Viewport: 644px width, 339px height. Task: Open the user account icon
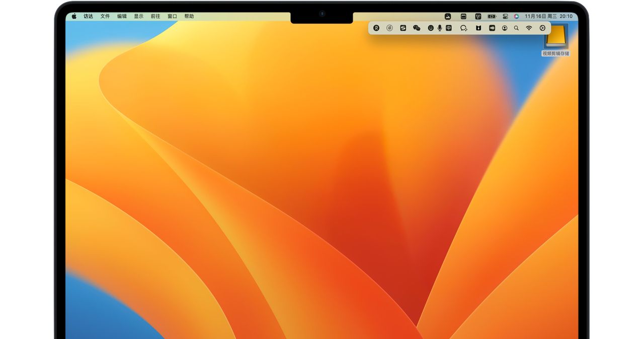[x=505, y=28]
